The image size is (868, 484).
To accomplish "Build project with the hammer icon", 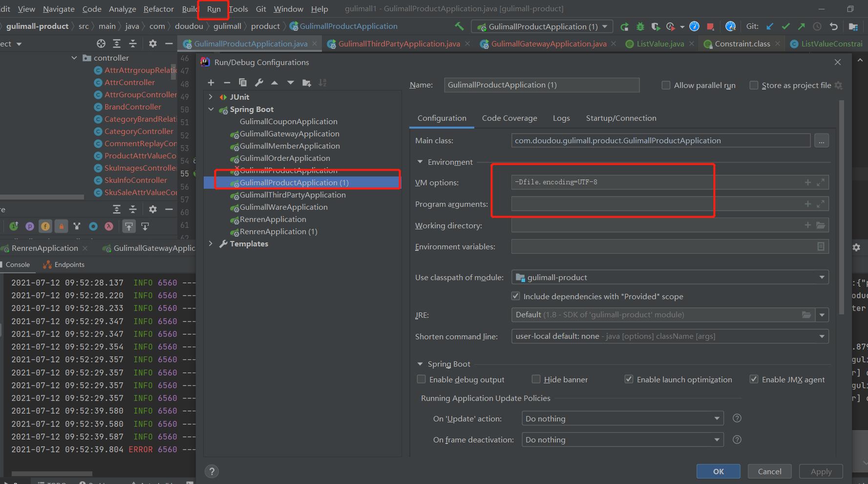I will 459,26.
